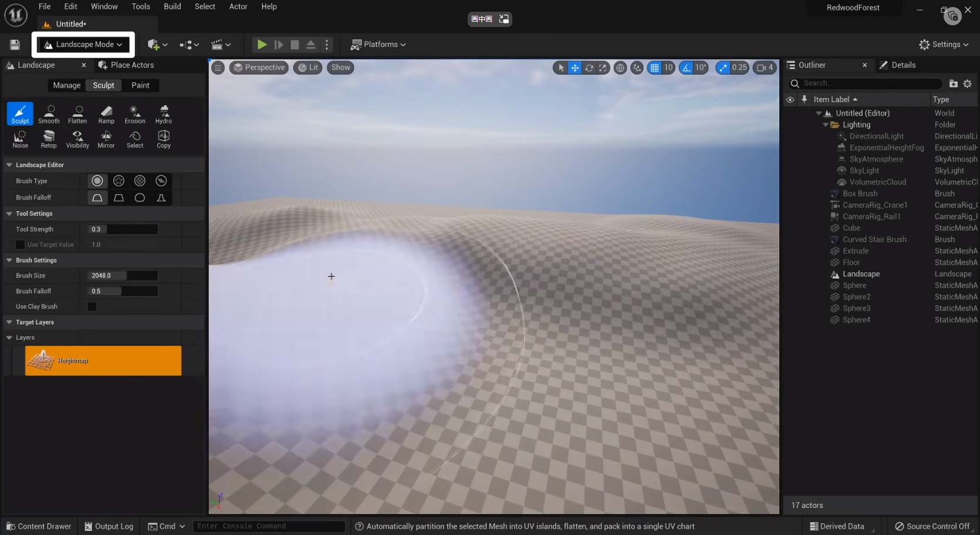Click the Unreal Engine logo icon
This screenshot has height=535, width=980.
[x=16, y=15]
